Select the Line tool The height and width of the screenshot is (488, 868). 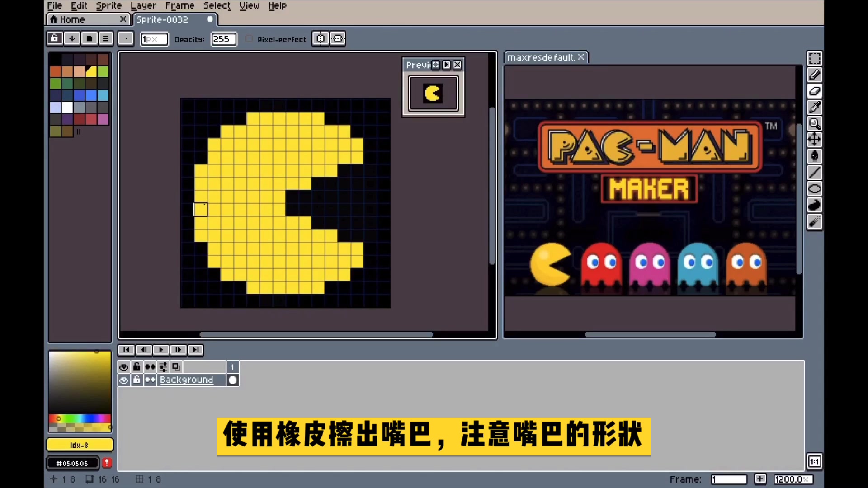[x=815, y=172]
